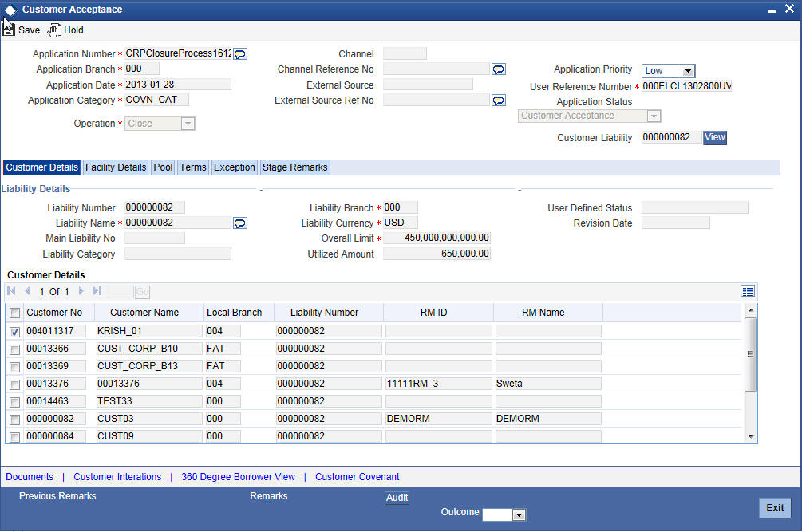Click the Customer No column header
Screen dimensions: 802x532
(x=54, y=313)
